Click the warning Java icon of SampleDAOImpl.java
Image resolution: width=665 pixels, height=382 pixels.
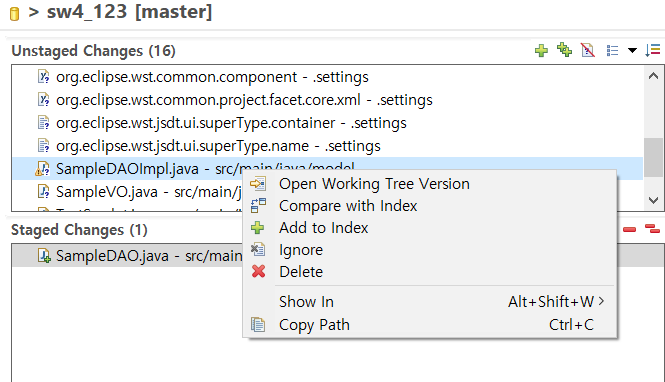[42, 169]
